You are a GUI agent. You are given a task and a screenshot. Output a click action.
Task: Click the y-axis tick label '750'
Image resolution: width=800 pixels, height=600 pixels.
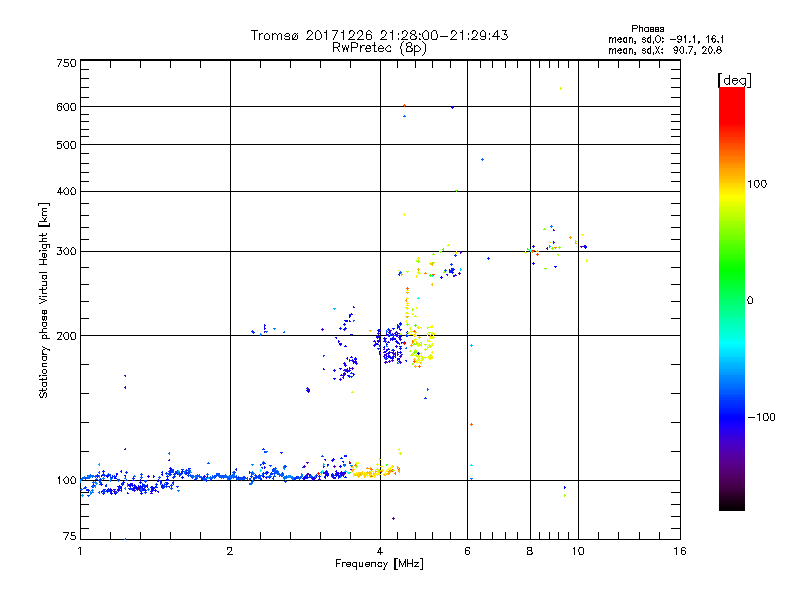[66, 63]
